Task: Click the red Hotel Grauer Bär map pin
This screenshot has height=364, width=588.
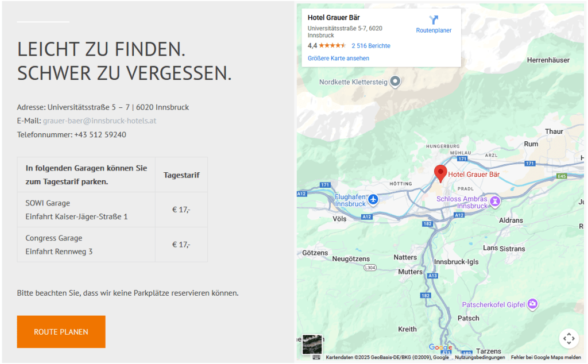Action: [x=440, y=173]
